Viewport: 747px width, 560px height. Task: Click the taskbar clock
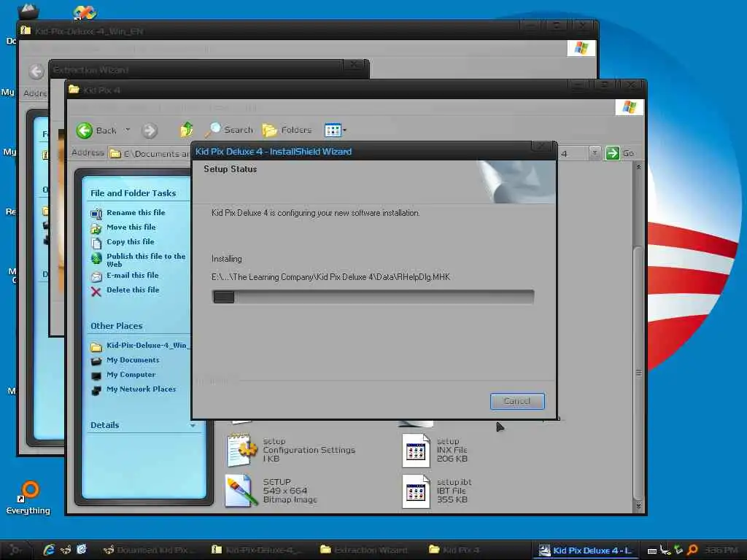point(721,550)
